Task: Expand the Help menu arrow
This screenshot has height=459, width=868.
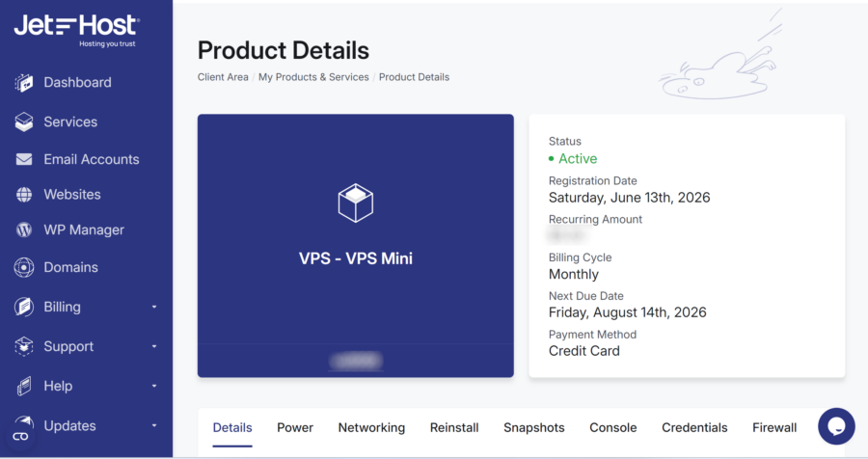Action: click(x=154, y=386)
